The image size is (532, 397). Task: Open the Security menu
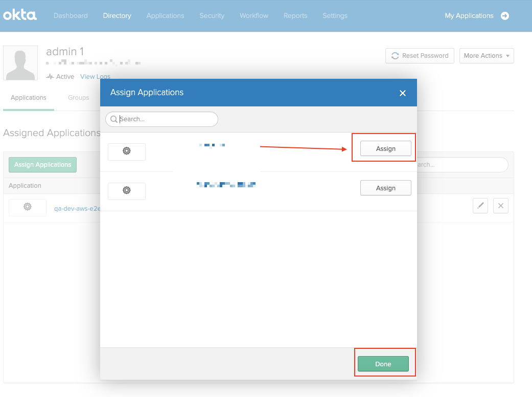pos(212,16)
